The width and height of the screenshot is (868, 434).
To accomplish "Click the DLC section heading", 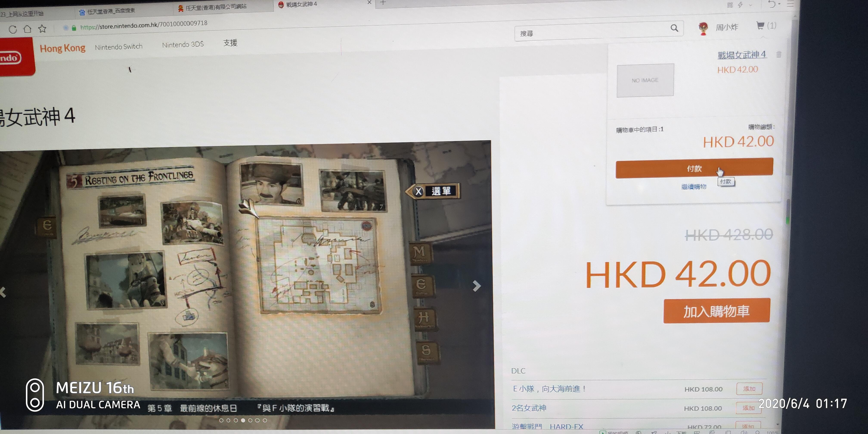I will [x=518, y=371].
